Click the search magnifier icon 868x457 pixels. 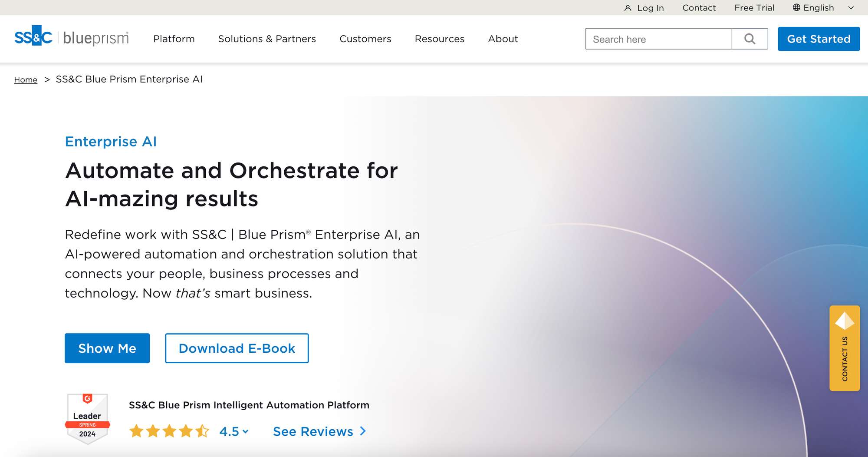click(x=750, y=39)
